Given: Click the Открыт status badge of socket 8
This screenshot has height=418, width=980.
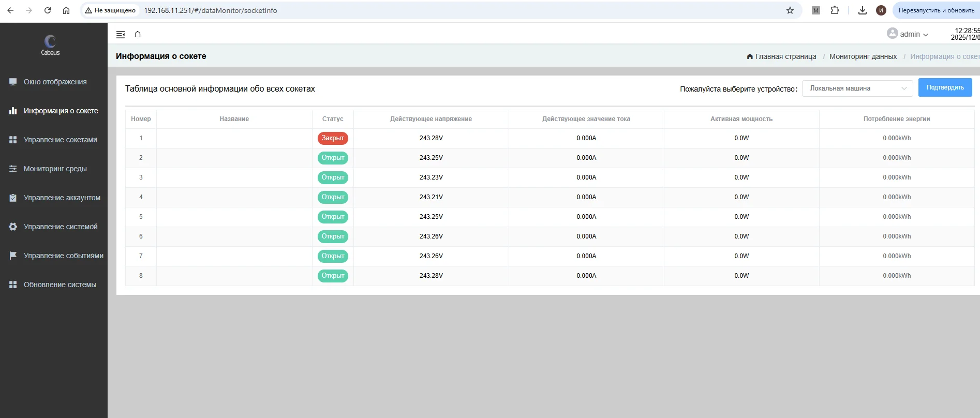Looking at the screenshot, I should click(333, 276).
